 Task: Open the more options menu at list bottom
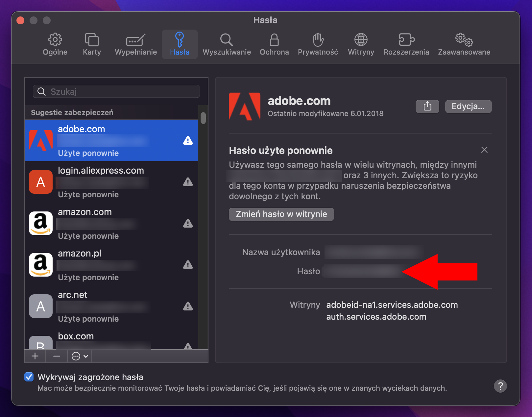pyautogui.click(x=79, y=356)
